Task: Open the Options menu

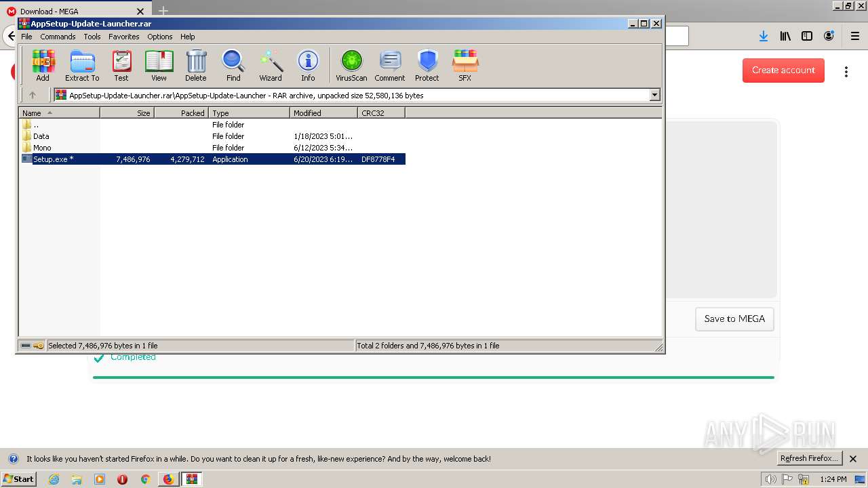Action: (160, 37)
